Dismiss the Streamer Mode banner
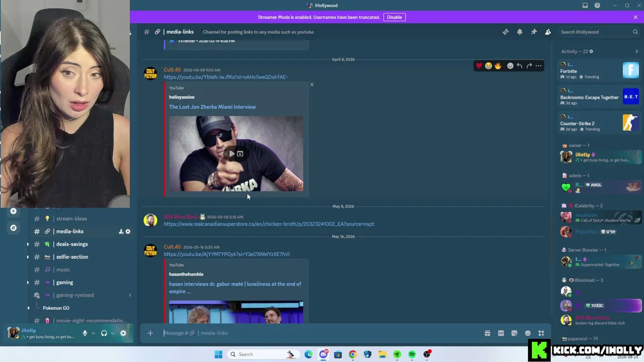The width and height of the screenshot is (644, 362). (635, 17)
